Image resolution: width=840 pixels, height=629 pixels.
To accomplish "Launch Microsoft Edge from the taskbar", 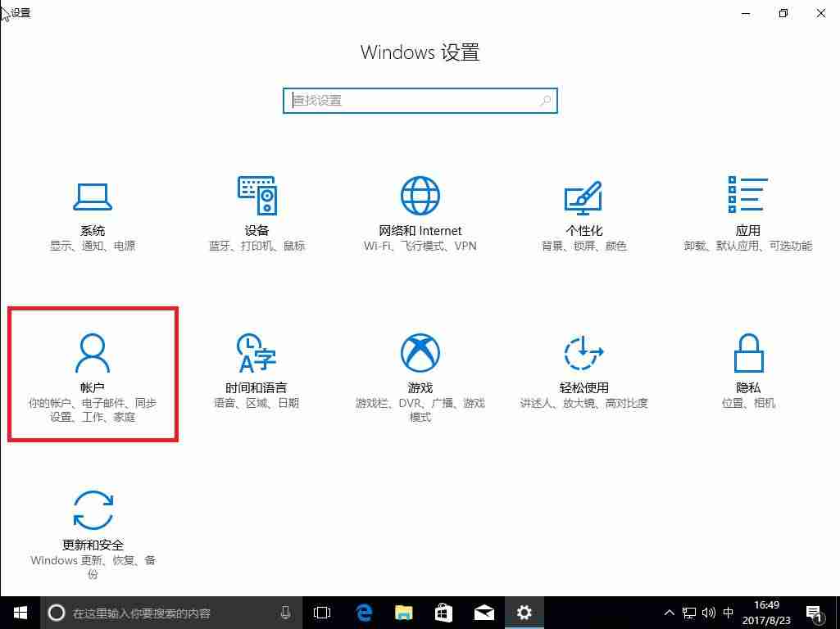I will click(x=364, y=613).
